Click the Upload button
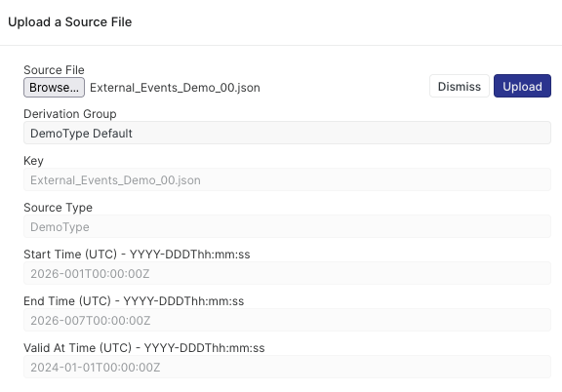Screen dimensions: 562x392 [522, 86]
